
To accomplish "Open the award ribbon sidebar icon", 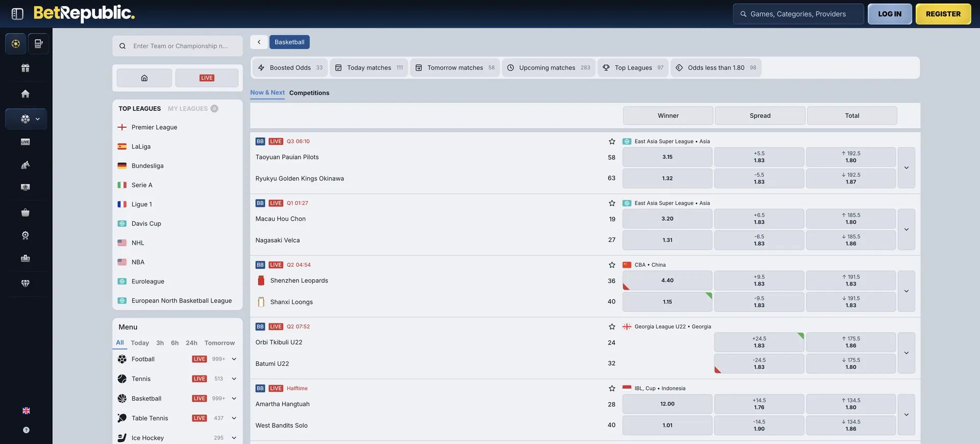I will [x=26, y=236].
